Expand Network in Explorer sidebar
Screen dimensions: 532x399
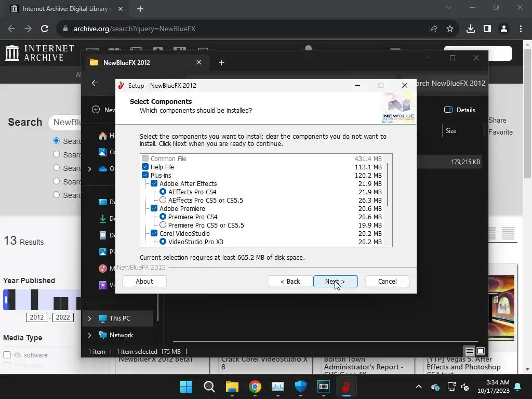[89, 335]
